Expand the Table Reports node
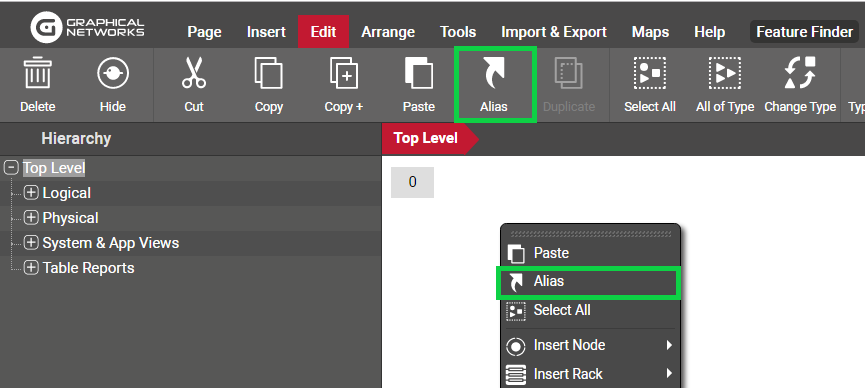Viewport: 865px width, 388px height. [31, 268]
